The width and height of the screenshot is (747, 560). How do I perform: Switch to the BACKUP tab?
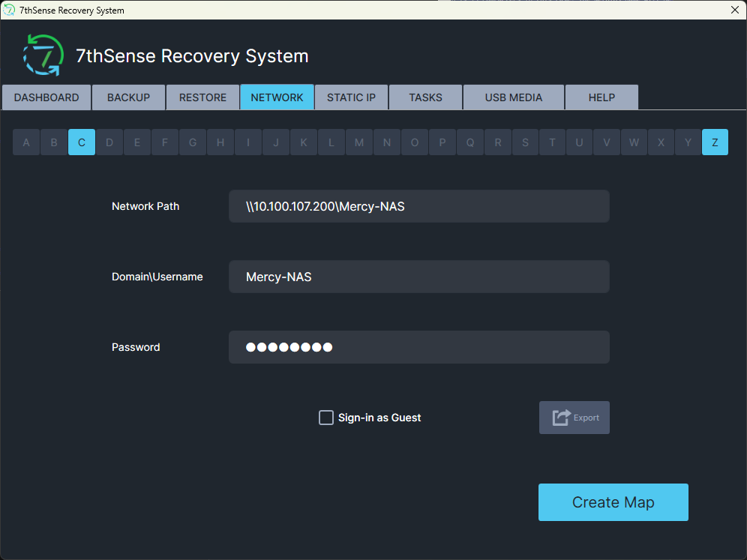129,97
